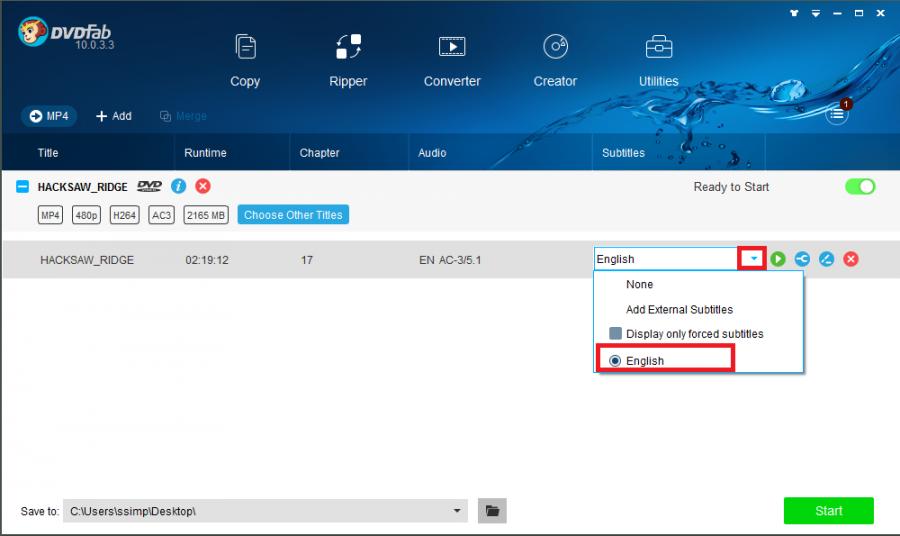900x536 pixels.
Task: Collapse the HACKSAW_RIDGE source group
Action: click(22, 187)
